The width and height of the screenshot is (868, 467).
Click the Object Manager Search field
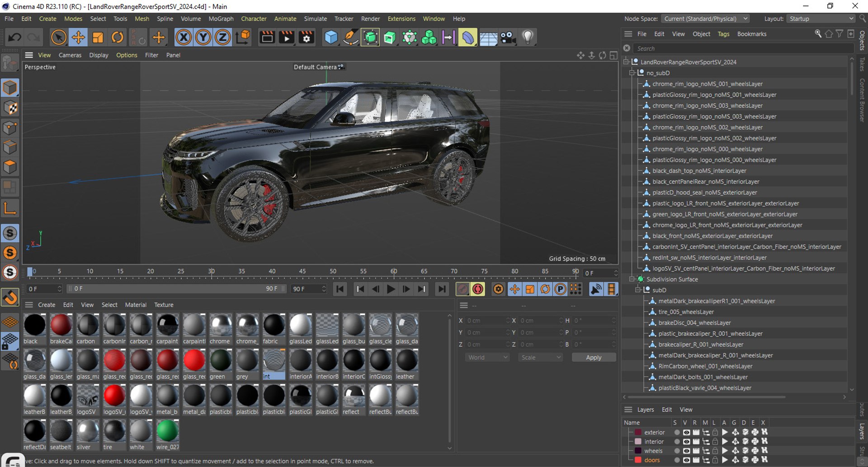tap(741, 48)
